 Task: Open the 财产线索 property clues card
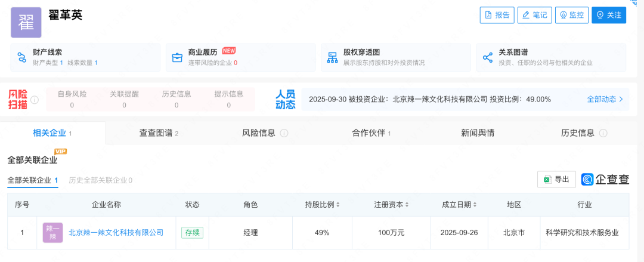click(x=85, y=57)
